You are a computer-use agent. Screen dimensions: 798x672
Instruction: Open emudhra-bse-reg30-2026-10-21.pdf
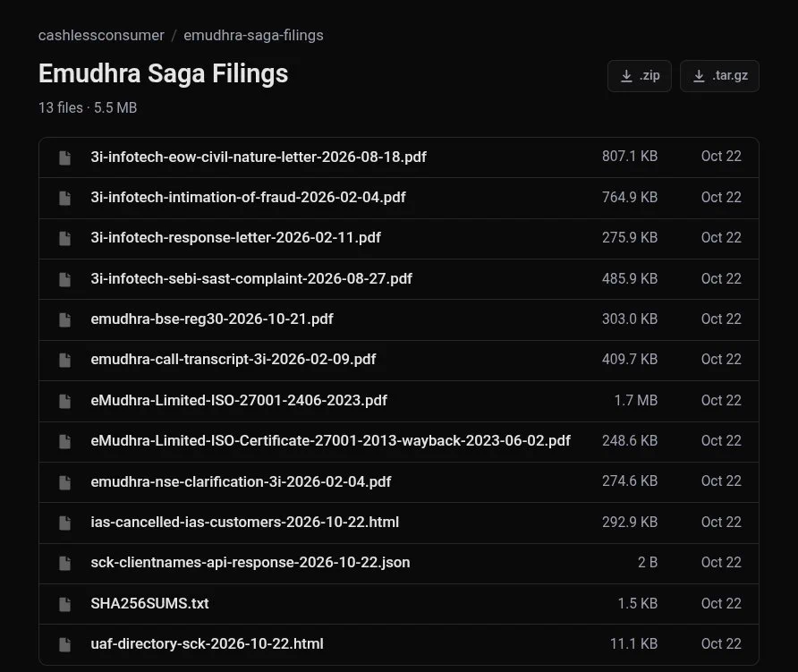point(212,319)
